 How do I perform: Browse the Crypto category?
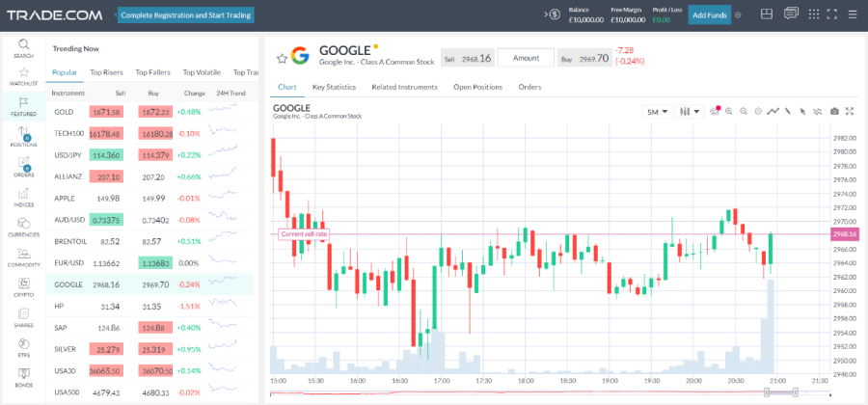pos(23,287)
